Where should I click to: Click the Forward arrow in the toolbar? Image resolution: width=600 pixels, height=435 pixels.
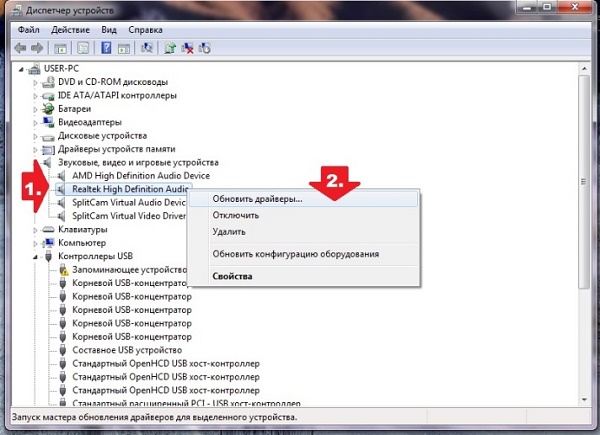(38, 47)
